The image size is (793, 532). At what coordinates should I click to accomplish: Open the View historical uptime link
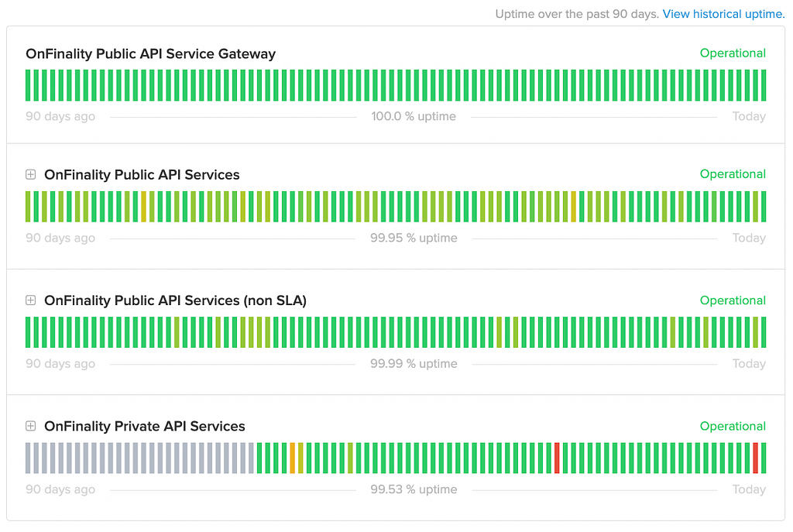pos(723,14)
